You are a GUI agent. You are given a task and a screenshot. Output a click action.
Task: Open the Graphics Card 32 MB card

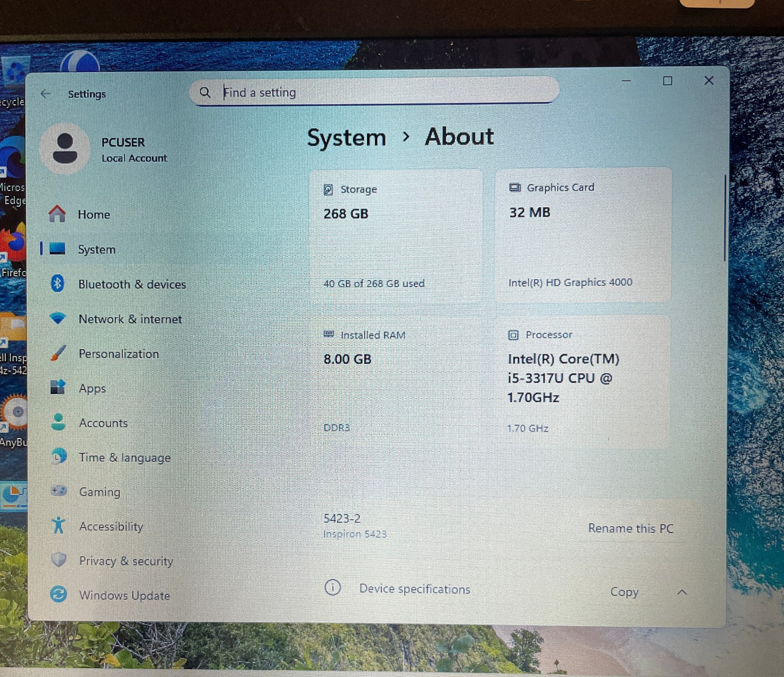[583, 234]
